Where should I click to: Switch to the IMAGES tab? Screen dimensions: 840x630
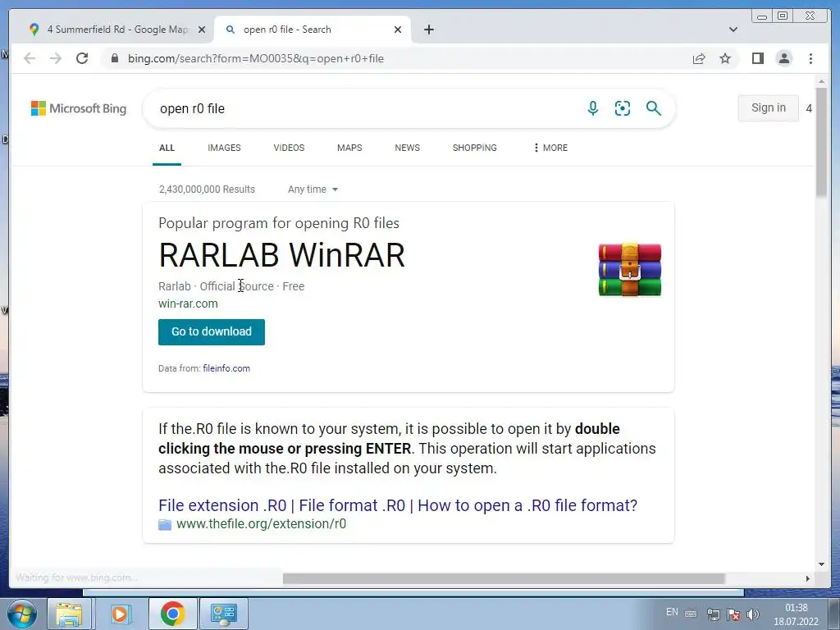click(x=224, y=148)
